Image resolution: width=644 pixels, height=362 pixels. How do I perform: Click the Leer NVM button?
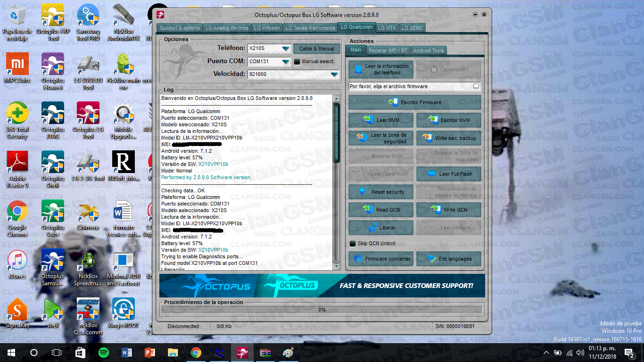click(381, 120)
